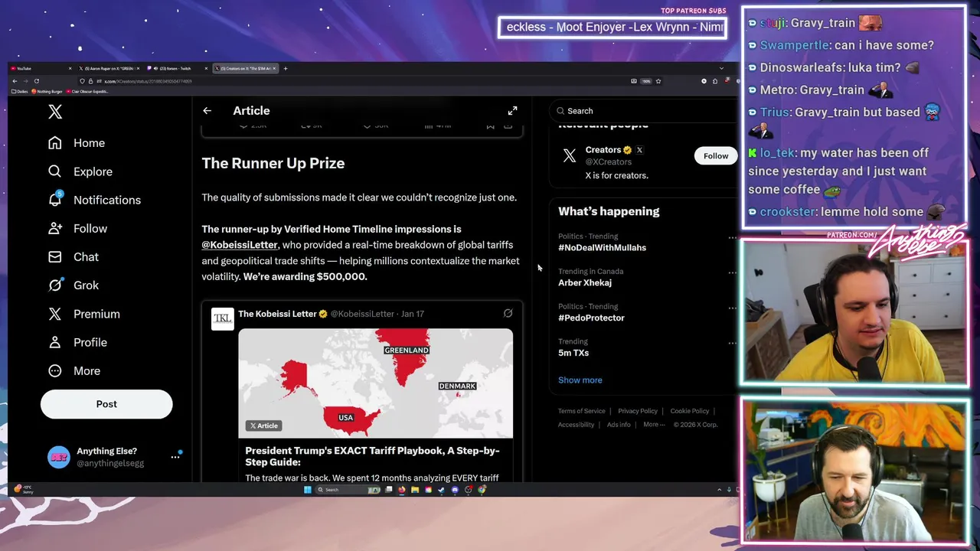Open Explore in the sidebar
980x551 pixels.
point(80,171)
